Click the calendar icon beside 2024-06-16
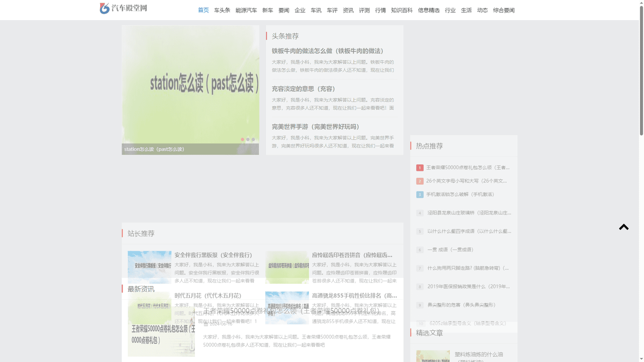644x362 pixels. click(x=206, y=324)
